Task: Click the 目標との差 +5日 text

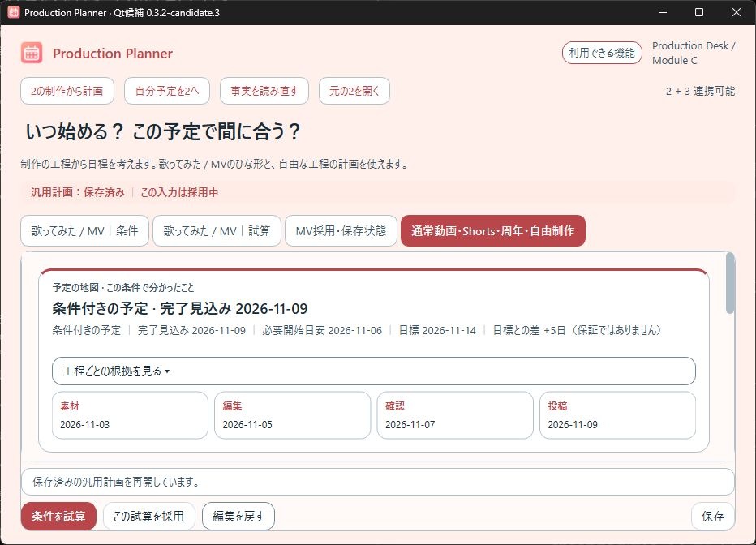Action: 529,330
